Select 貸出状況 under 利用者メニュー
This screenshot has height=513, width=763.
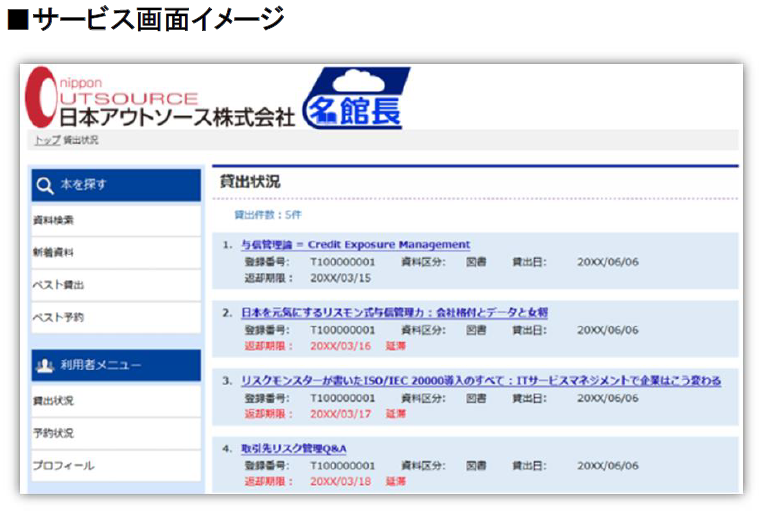click(x=54, y=401)
